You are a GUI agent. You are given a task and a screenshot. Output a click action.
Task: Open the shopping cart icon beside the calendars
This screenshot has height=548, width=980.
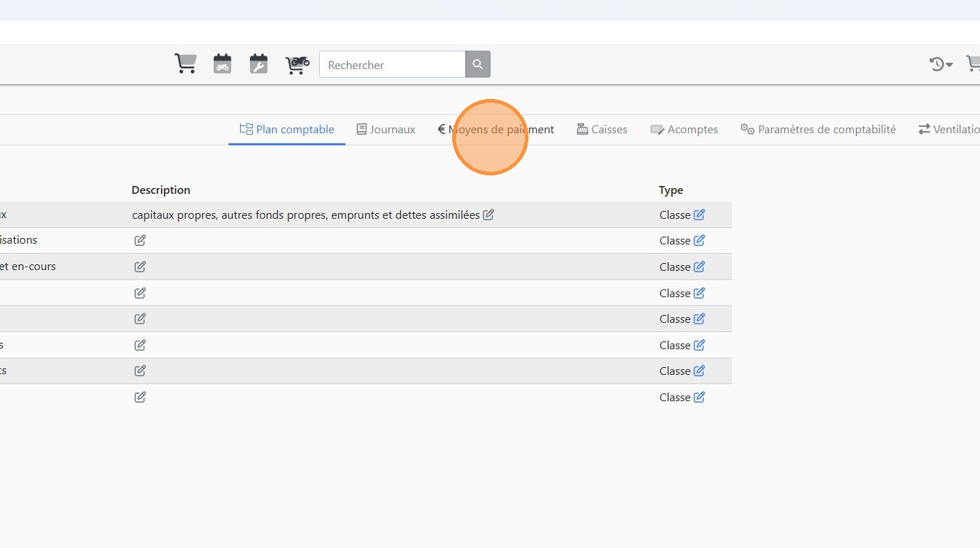pos(185,64)
